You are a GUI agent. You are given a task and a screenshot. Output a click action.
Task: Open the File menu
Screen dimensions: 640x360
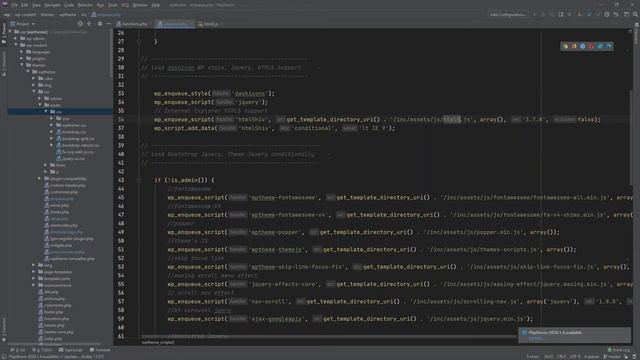(x=15, y=5)
